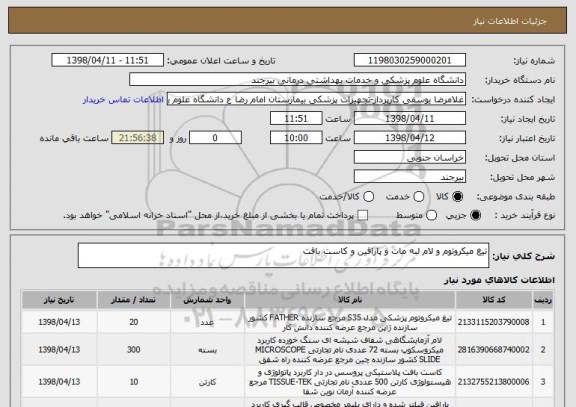The height and width of the screenshot is (407, 576).
Task: Click the شرح کلی نیاز text area
Action: pyautogui.click(x=283, y=255)
